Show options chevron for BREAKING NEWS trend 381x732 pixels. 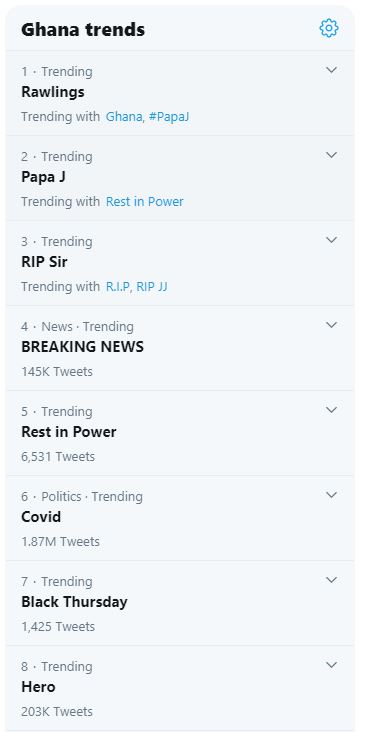[331, 325]
